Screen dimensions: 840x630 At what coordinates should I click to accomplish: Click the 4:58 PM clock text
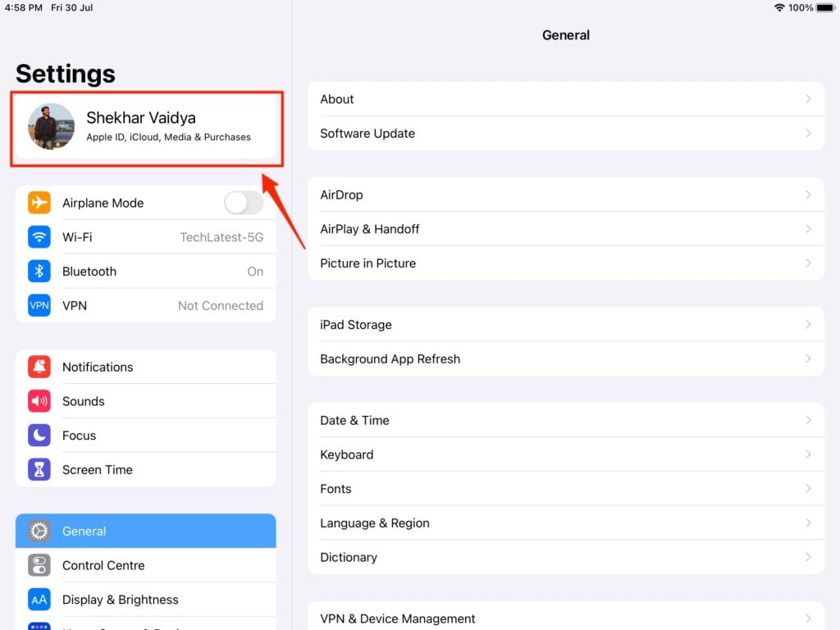23,7
